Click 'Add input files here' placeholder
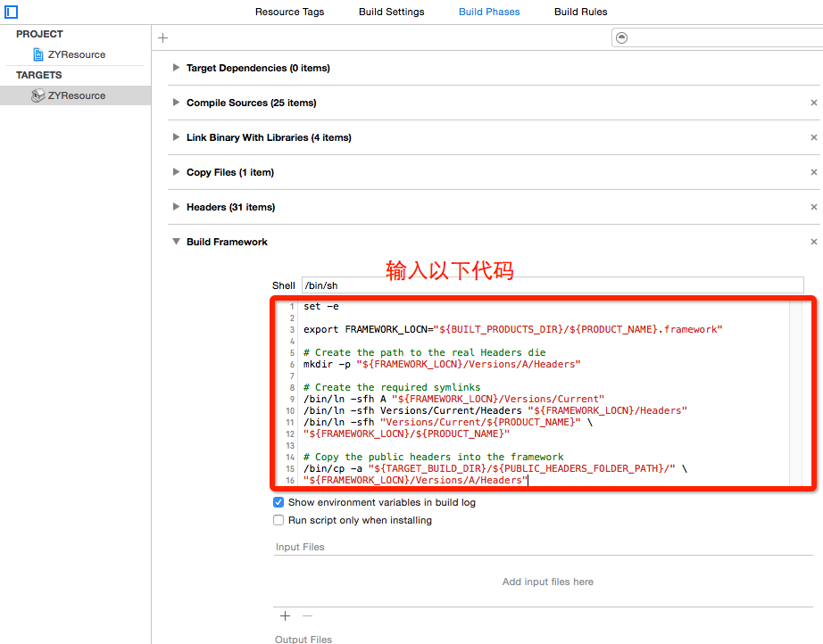 547,582
